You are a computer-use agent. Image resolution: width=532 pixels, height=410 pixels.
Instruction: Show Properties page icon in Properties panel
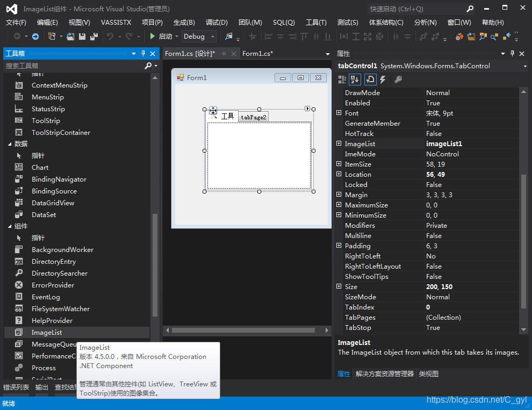point(370,80)
